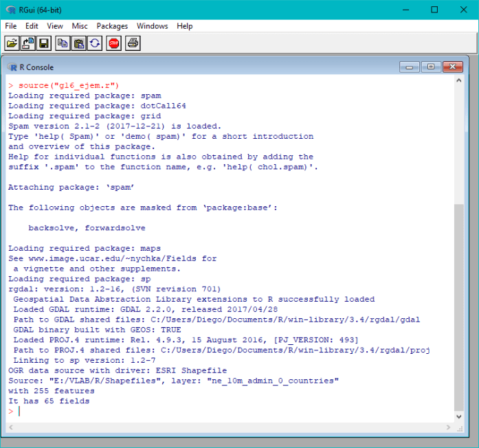This screenshot has height=448, width=479.
Task: Click the Copy and paste icon
Action: point(95,43)
